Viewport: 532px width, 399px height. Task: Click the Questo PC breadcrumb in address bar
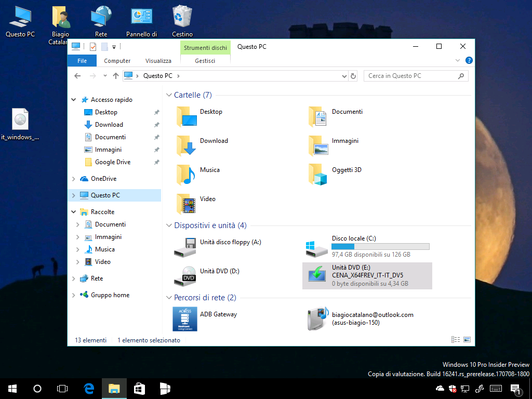pyautogui.click(x=158, y=76)
